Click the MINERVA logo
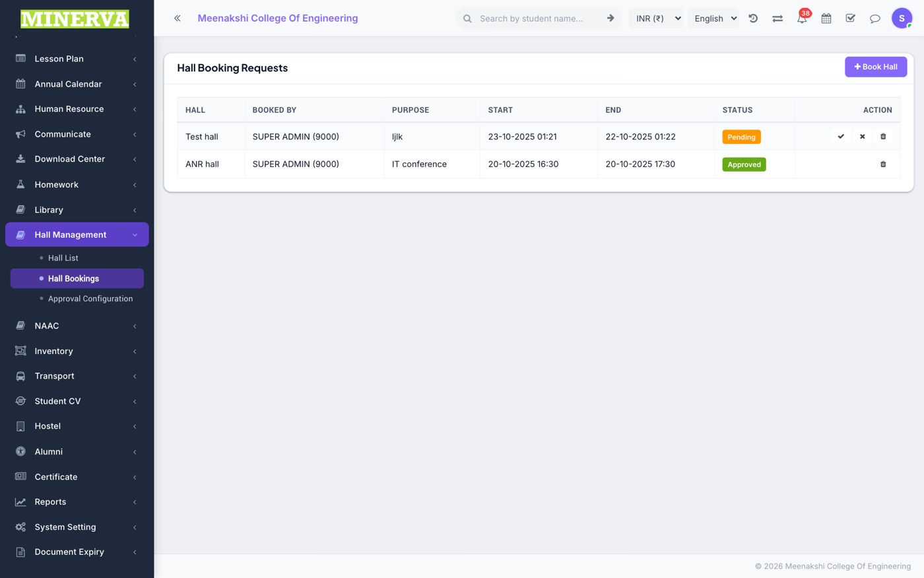This screenshot has height=578, width=924. point(75,18)
